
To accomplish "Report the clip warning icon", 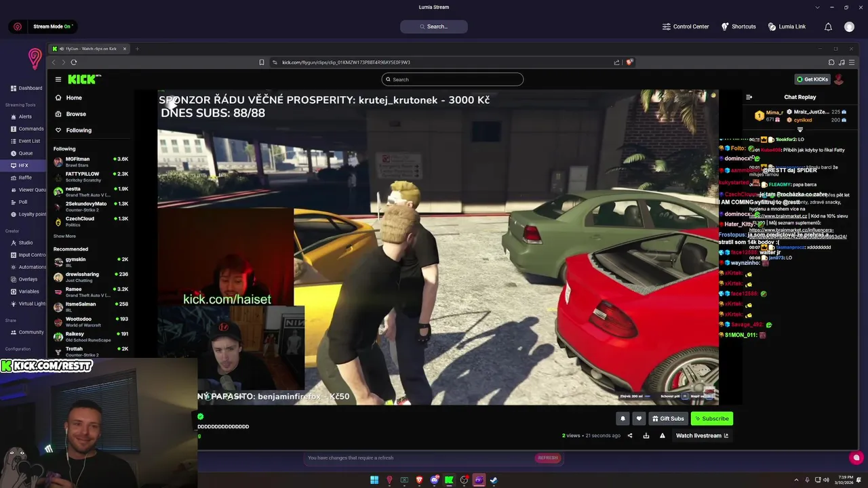I will 663,436.
